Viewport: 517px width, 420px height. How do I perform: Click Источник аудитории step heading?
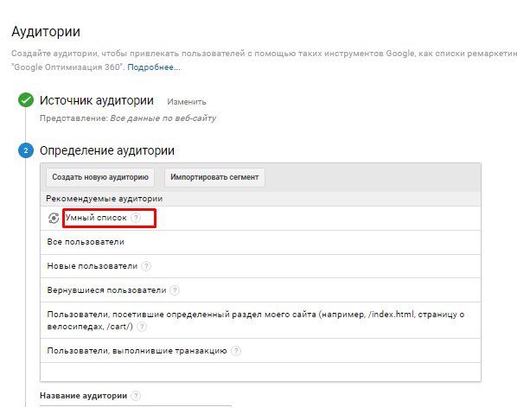97,100
